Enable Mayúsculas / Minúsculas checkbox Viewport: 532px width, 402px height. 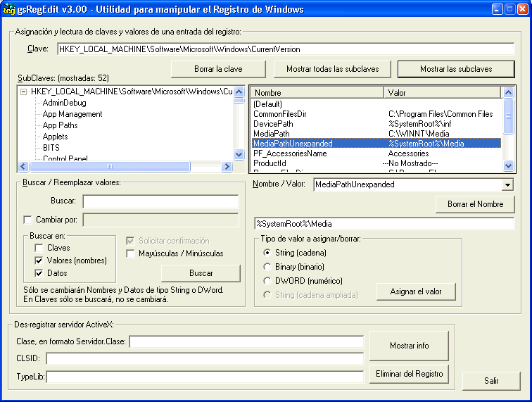[130, 253]
